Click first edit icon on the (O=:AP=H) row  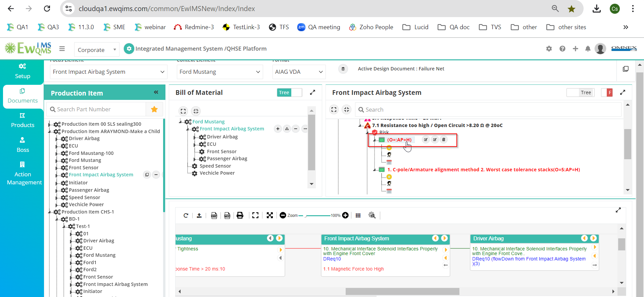pyautogui.click(x=426, y=140)
